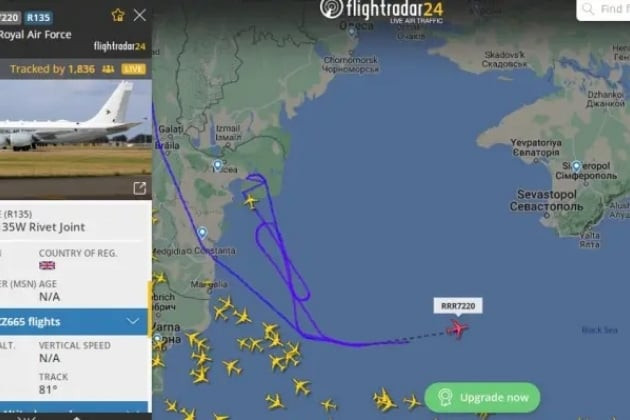Click the RRR7220 callsign label
This screenshot has width=630, height=420.
tap(458, 306)
